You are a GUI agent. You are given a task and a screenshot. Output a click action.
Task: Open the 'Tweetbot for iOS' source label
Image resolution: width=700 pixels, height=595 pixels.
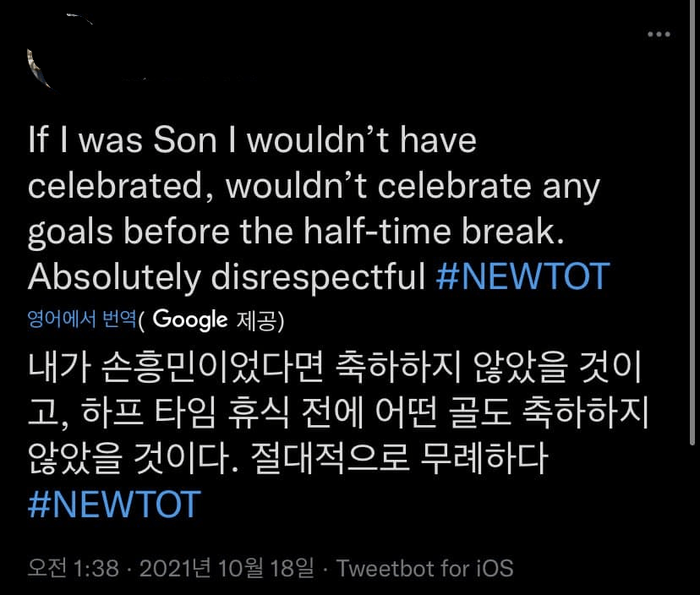click(x=425, y=568)
